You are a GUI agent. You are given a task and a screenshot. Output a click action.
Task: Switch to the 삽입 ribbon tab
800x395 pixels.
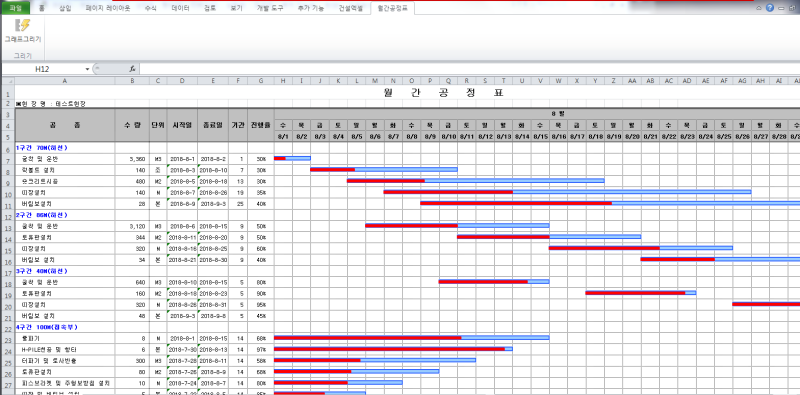point(65,8)
